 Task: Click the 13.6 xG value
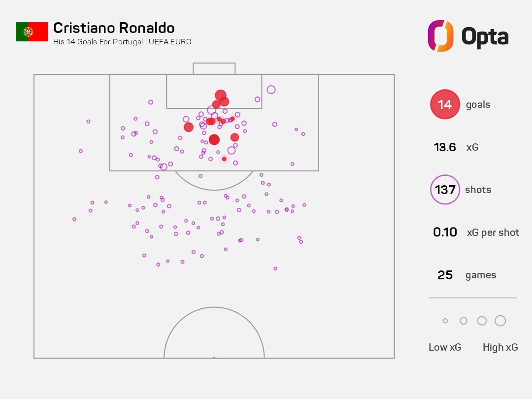click(445, 147)
